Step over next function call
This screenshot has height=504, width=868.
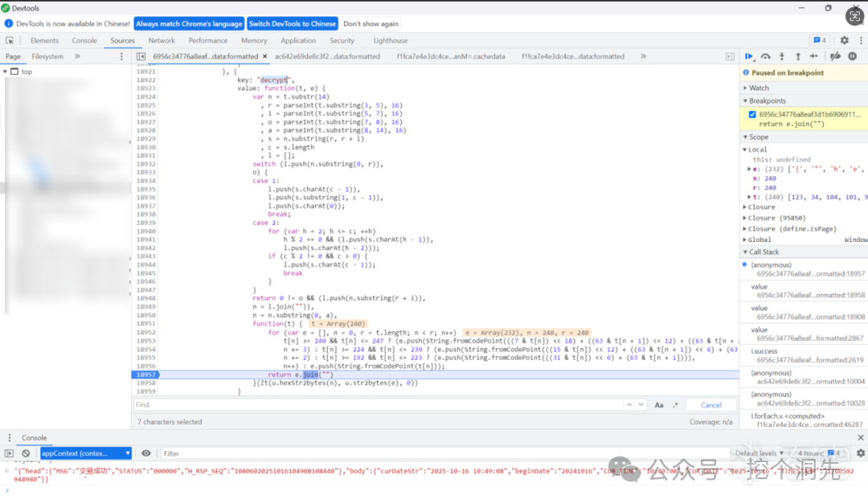click(x=766, y=56)
